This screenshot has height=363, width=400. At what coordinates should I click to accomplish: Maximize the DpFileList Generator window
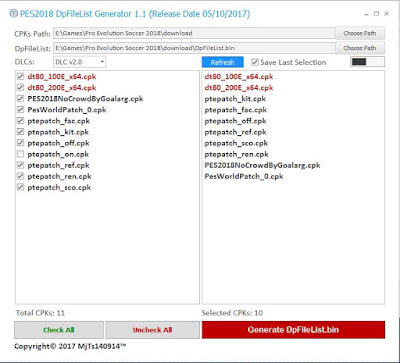(x=376, y=14)
